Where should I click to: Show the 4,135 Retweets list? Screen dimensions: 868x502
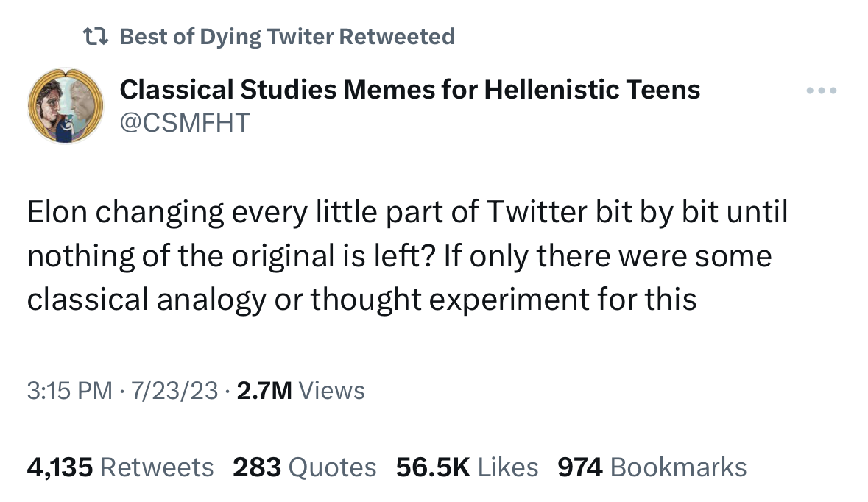(120, 467)
